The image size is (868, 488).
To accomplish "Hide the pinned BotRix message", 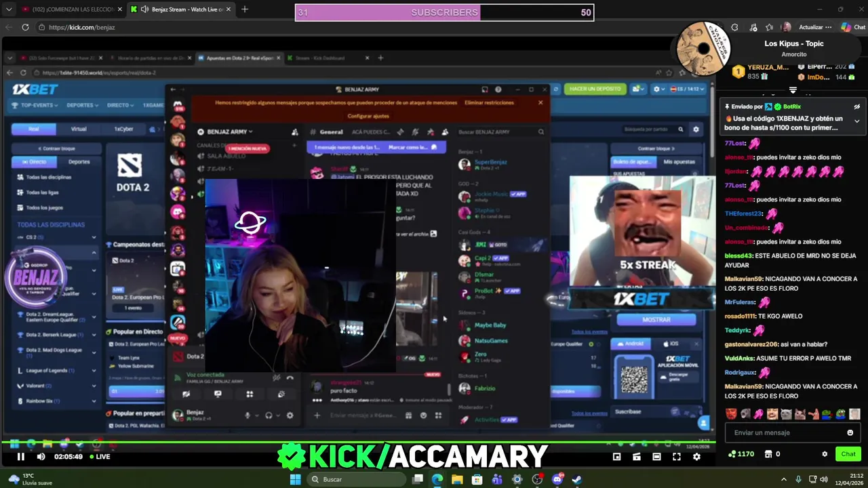I will pos(856,106).
